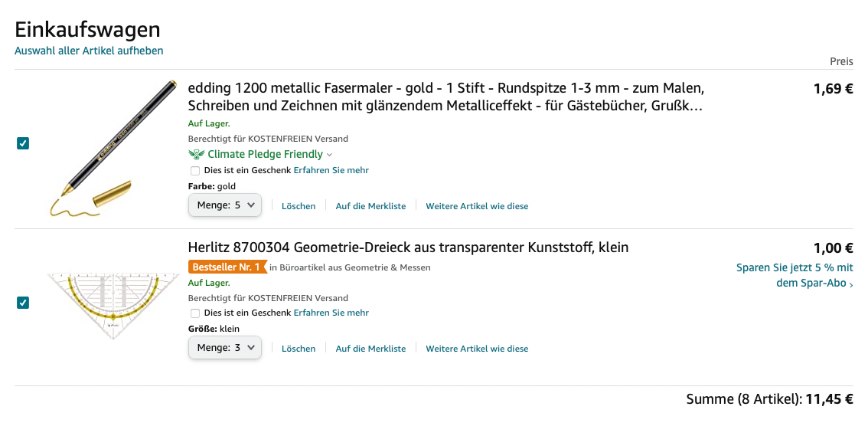Delete the edding pen via Löschen
This screenshot has width=868, height=436.
pyautogui.click(x=299, y=206)
